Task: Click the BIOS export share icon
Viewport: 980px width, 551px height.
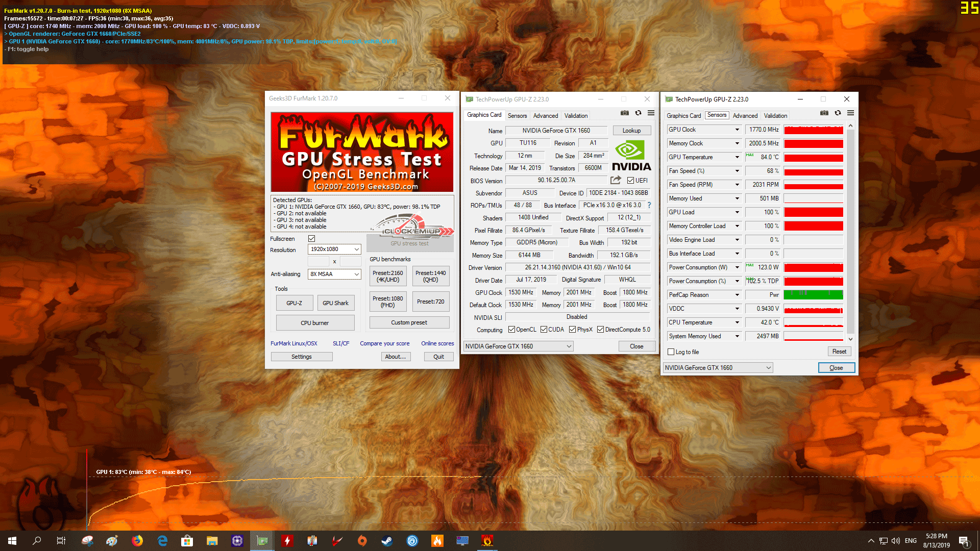Action: [x=616, y=180]
